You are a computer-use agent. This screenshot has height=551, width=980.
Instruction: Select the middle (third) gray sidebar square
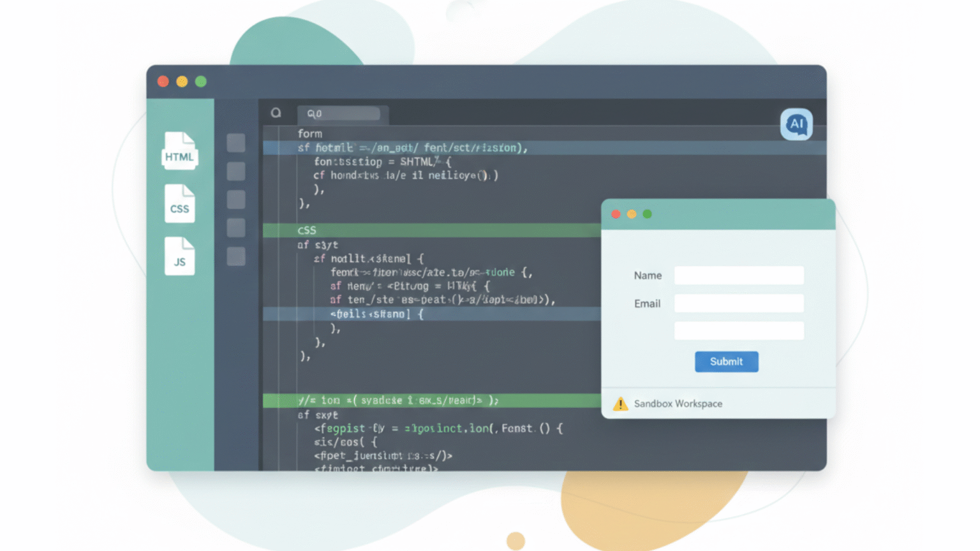click(236, 200)
